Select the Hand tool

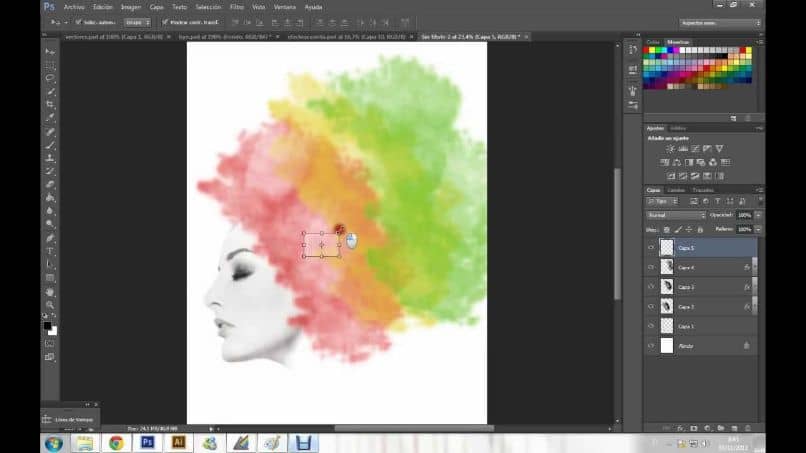[x=50, y=291]
